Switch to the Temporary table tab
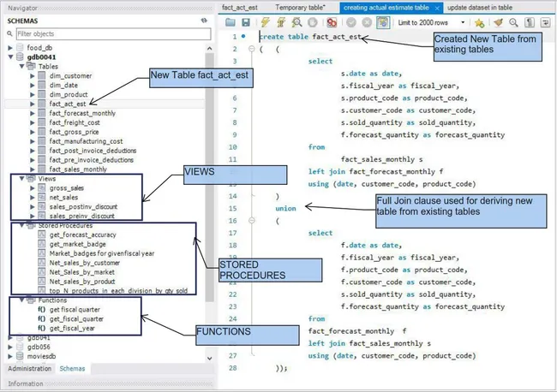 [x=300, y=8]
